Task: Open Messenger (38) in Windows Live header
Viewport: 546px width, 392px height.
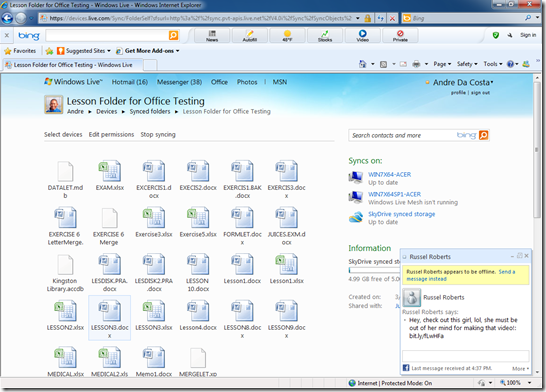Action: click(x=179, y=82)
